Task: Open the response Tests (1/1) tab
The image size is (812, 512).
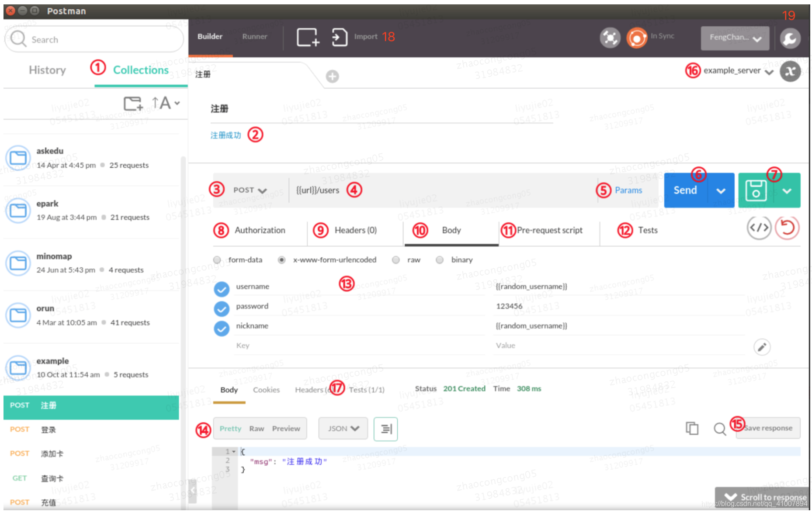Action: click(x=367, y=390)
